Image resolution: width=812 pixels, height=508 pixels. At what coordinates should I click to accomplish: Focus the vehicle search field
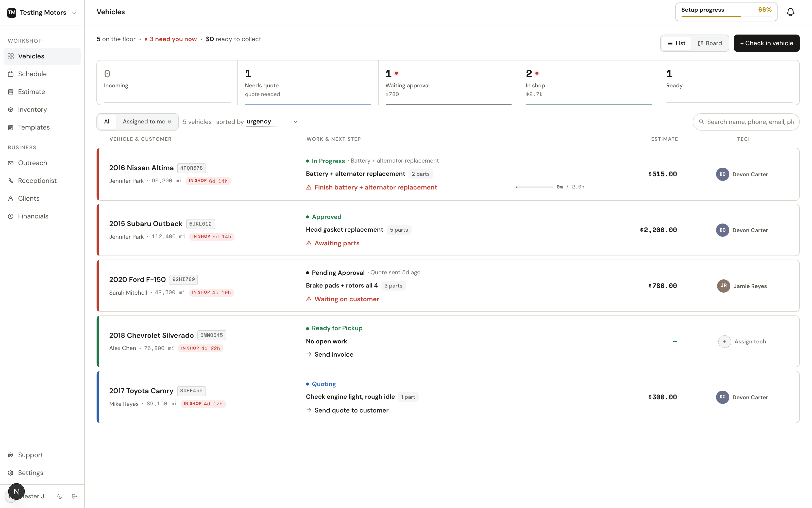[x=746, y=122]
